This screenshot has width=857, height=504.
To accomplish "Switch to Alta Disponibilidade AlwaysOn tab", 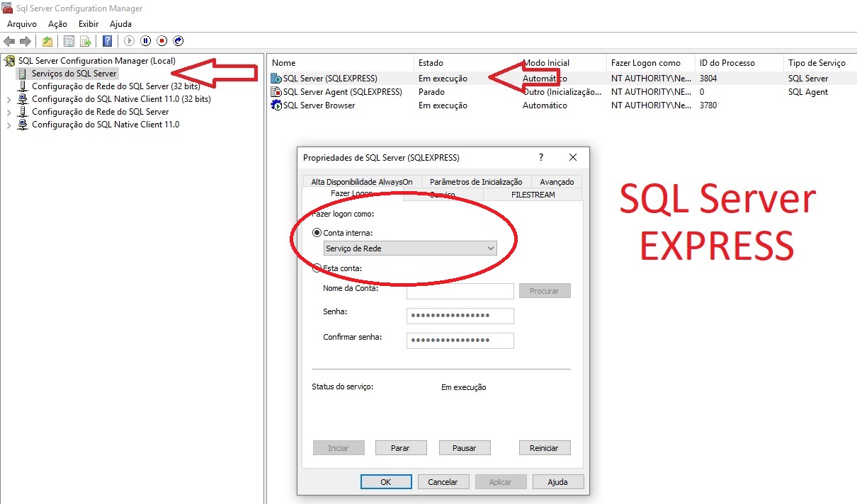I will pyautogui.click(x=362, y=182).
